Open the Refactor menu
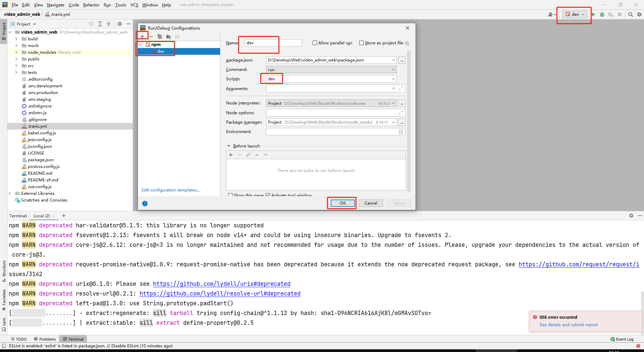This screenshot has height=352, width=644. click(91, 5)
